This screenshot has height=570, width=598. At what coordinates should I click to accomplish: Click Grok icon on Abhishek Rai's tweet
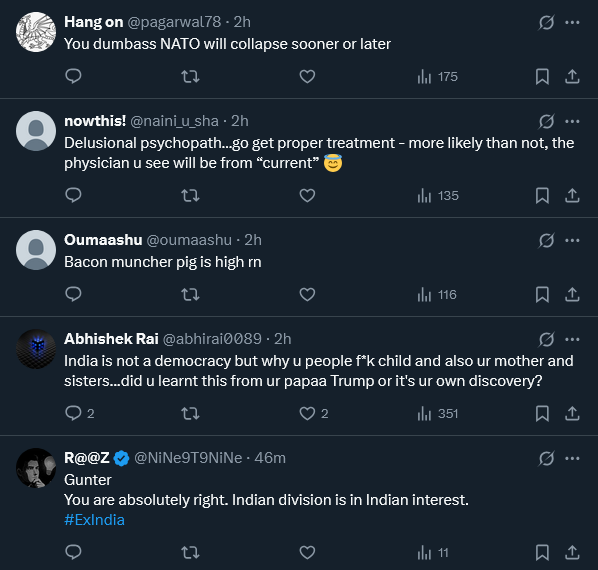(x=546, y=339)
